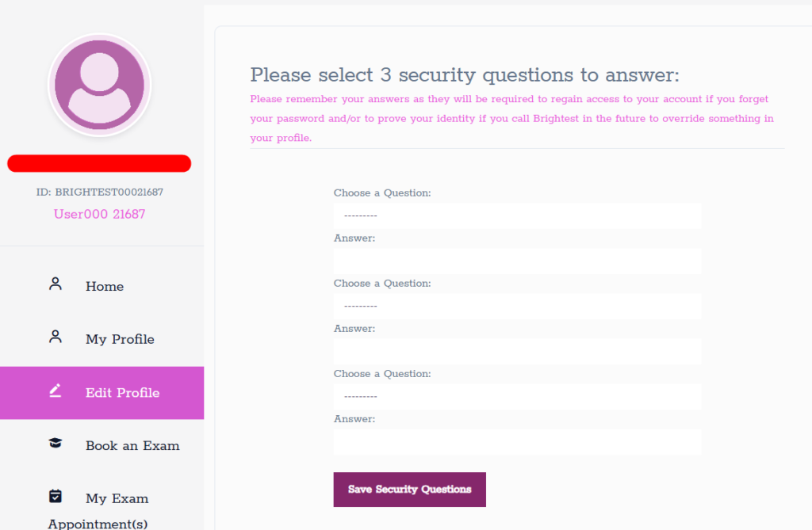Open the third Choose a Question dropdown
812x530 pixels.
click(517, 396)
